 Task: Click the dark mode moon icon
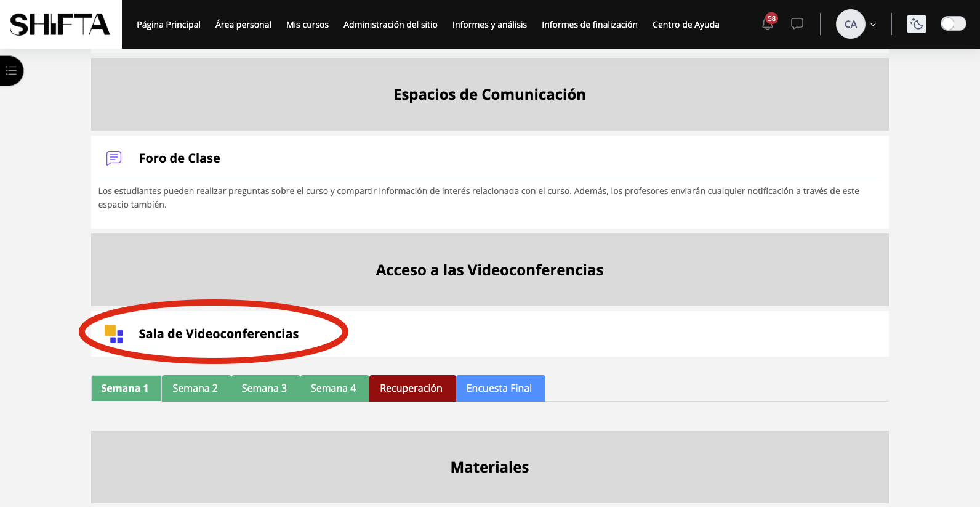(917, 24)
